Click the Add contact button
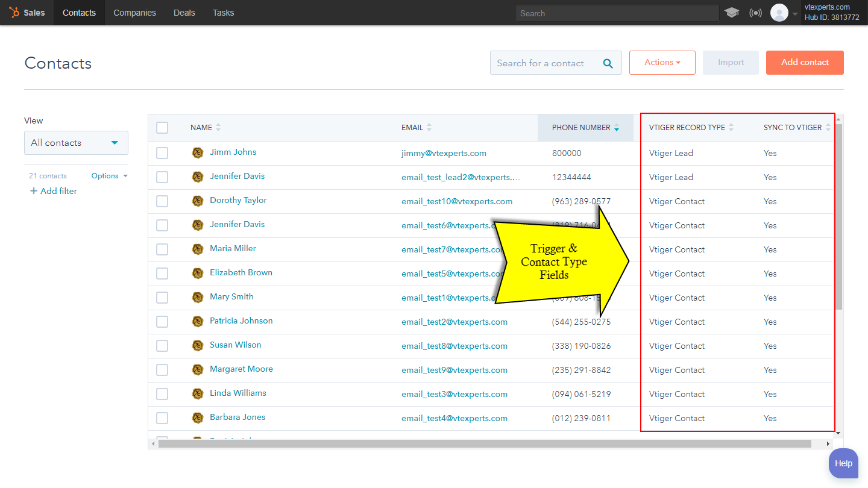The width and height of the screenshot is (868, 488). click(805, 63)
